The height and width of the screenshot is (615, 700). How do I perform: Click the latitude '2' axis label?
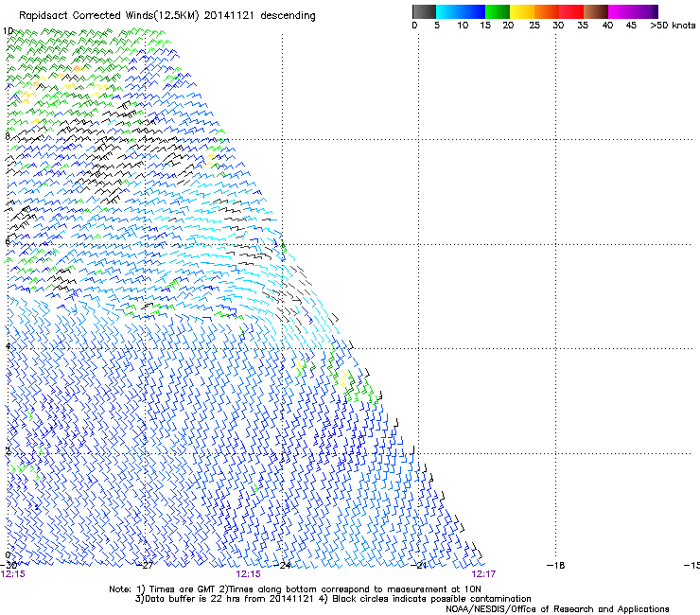click(x=8, y=450)
